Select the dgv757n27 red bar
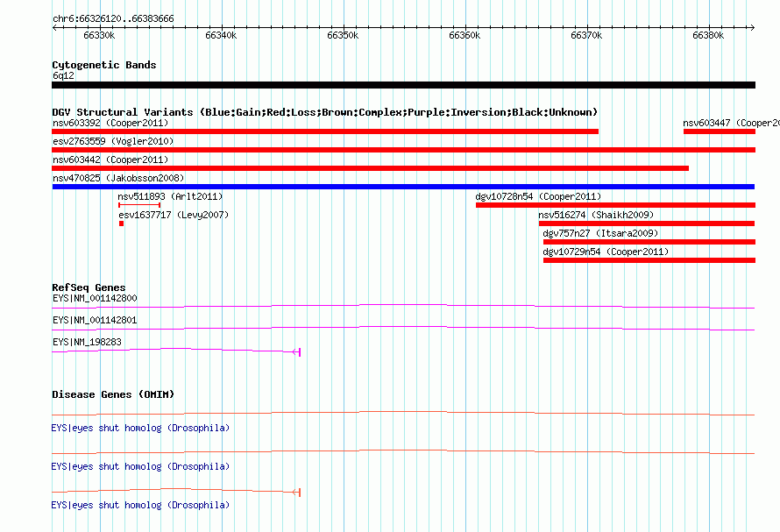 [649, 242]
